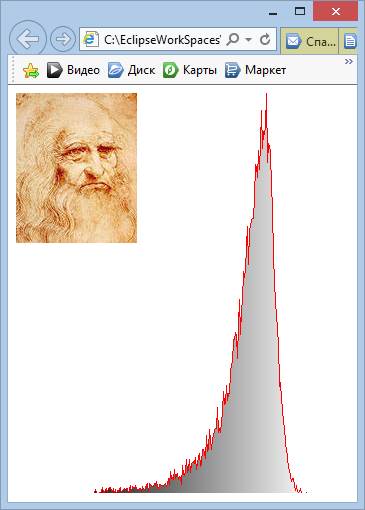Open the address bar dropdown arrow
This screenshot has width=365, height=510.
pos(248,40)
